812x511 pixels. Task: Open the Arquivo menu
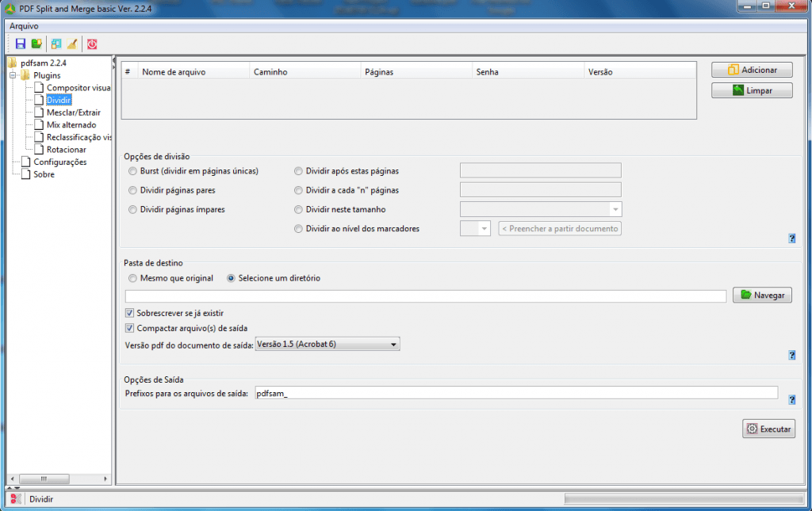(x=24, y=26)
